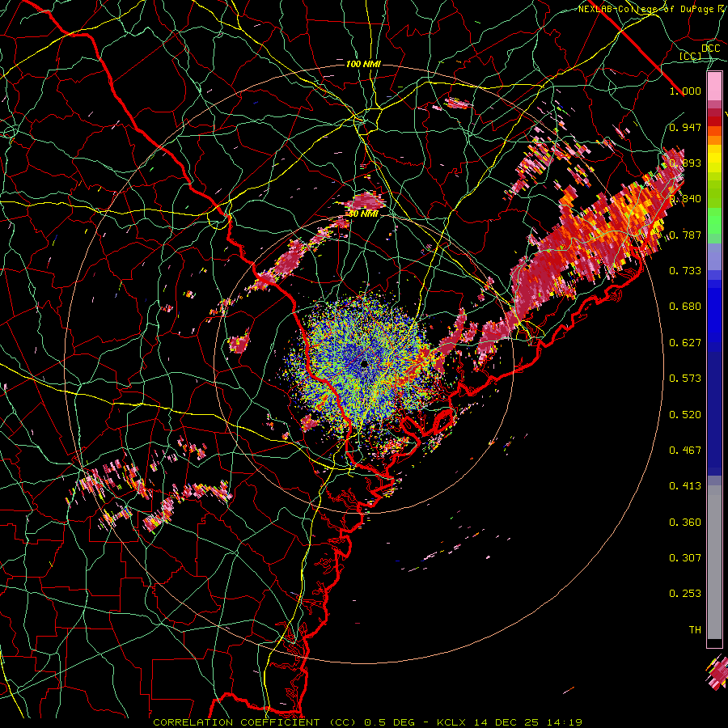The image size is (728, 728).
Task: Click the TH threshold label
Action: [695, 630]
